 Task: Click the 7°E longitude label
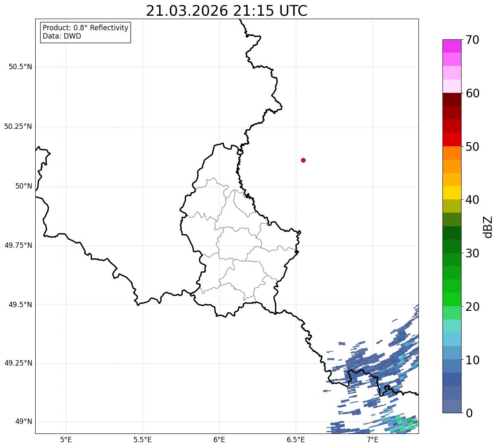(x=372, y=439)
